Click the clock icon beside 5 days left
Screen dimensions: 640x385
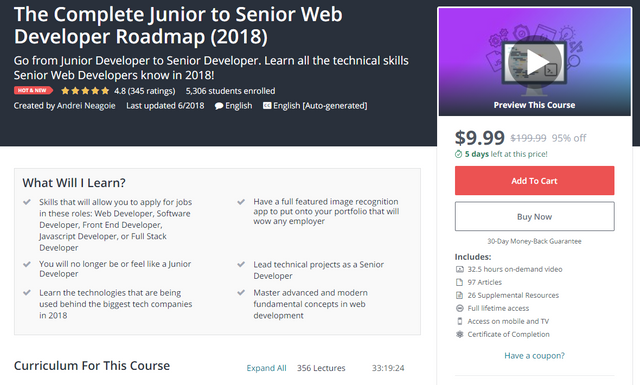(x=458, y=154)
